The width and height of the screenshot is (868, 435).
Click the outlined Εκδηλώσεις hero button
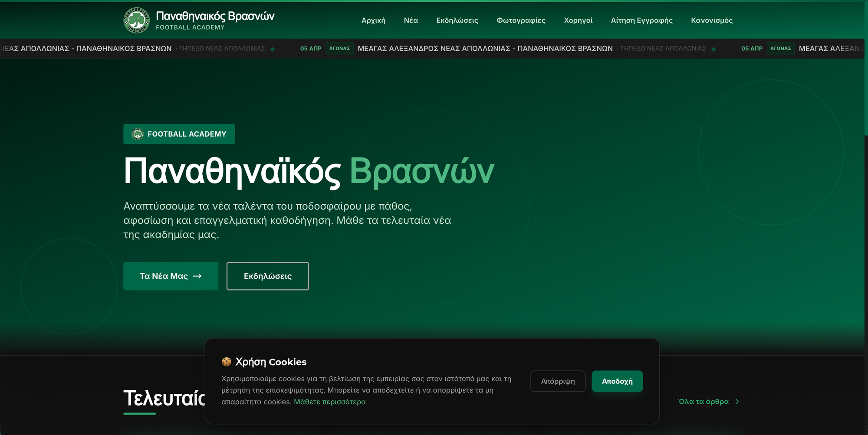(x=268, y=276)
